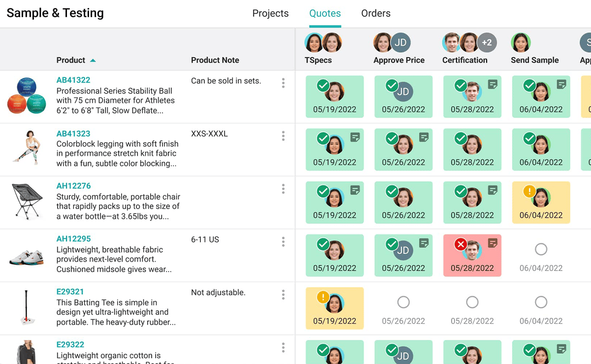Click the green checkmark on AB41322 TSpecs status
Viewport: 591px width, 364px height.
(323, 85)
